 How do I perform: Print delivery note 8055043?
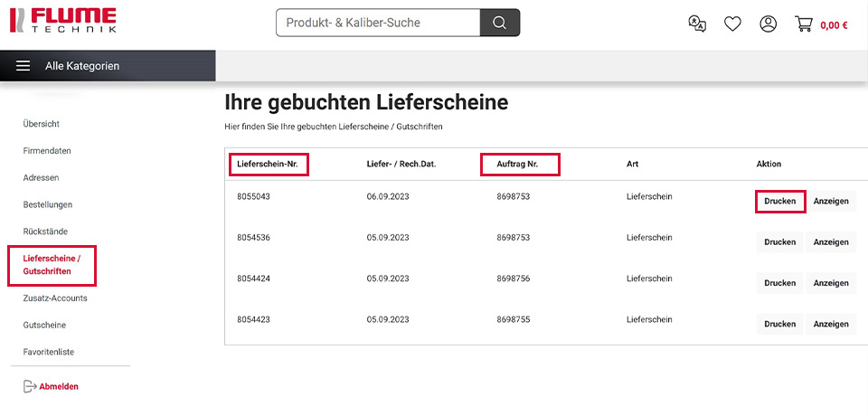779,201
